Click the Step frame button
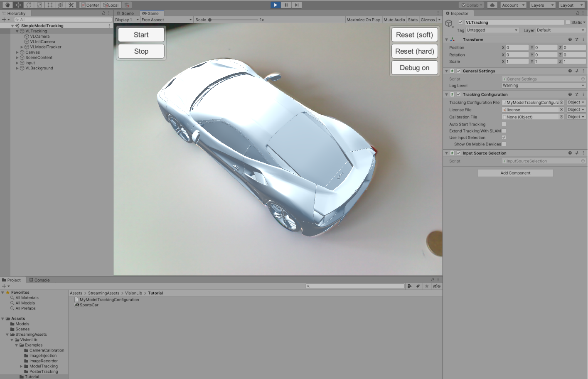The image size is (588, 379). [x=296, y=5]
